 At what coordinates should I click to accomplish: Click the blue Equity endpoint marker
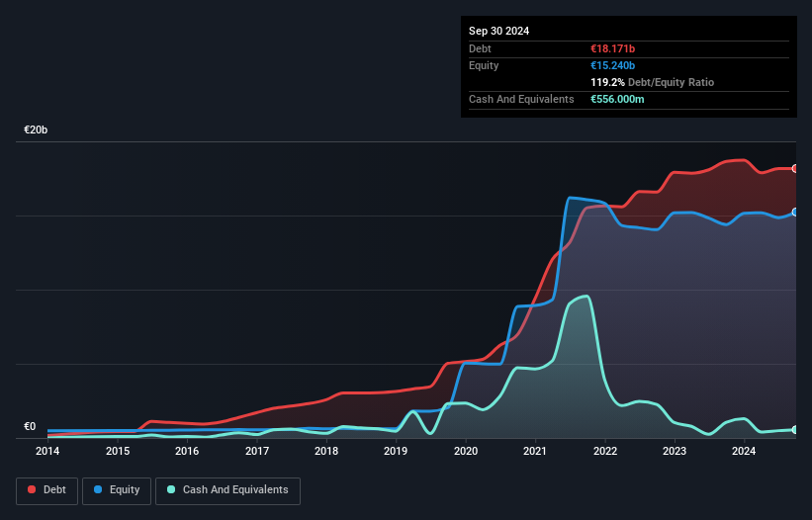(x=795, y=213)
